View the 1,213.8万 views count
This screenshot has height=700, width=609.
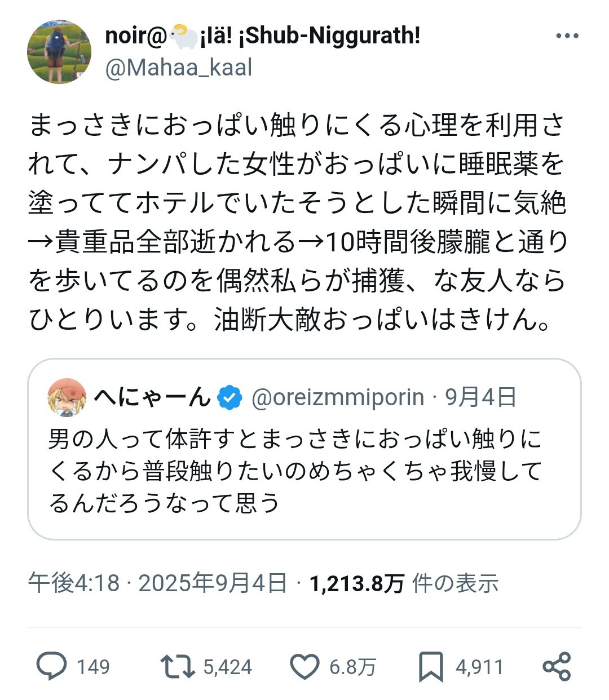(356, 583)
